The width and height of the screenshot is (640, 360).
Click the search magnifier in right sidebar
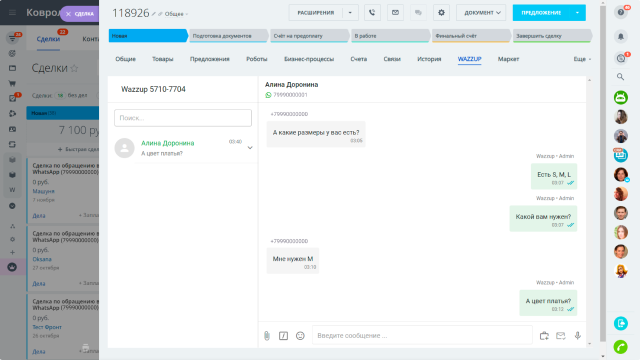click(620, 77)
